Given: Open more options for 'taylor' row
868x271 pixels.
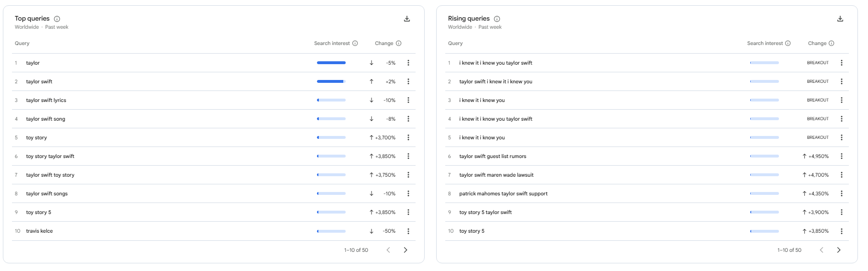Looking at the screenshot, I should click(408, 63).
